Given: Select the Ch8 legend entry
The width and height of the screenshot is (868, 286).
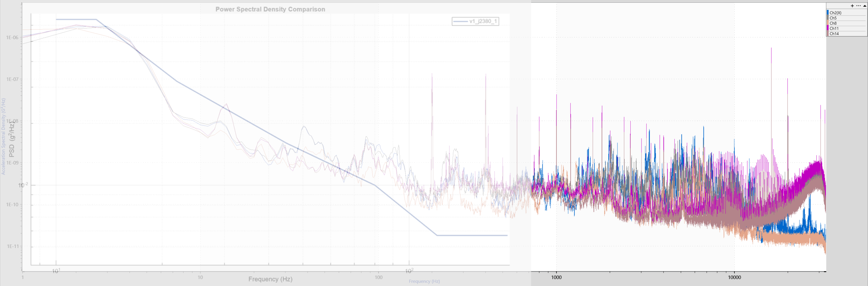Looking at the screenshot, I should 833,23.
